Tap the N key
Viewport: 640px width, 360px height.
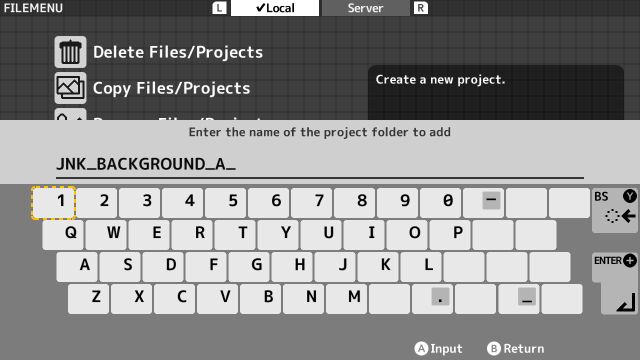coord(304,299)
